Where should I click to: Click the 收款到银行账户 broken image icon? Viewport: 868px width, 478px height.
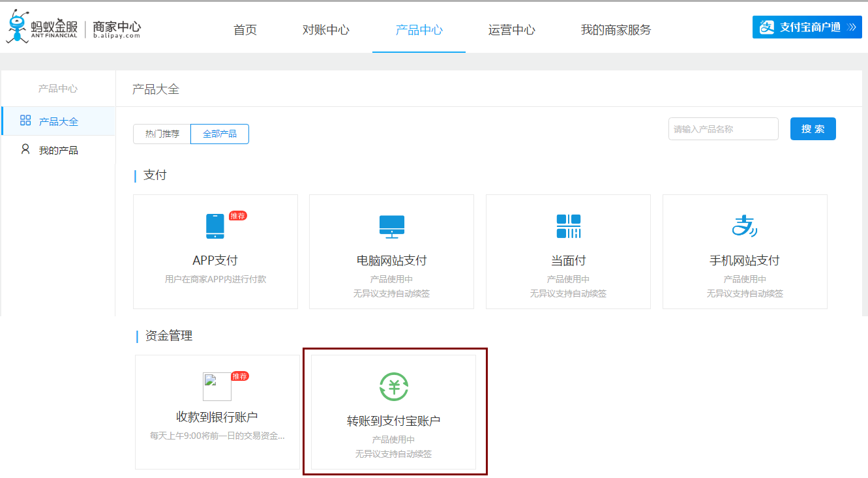(x=217, y=386)
